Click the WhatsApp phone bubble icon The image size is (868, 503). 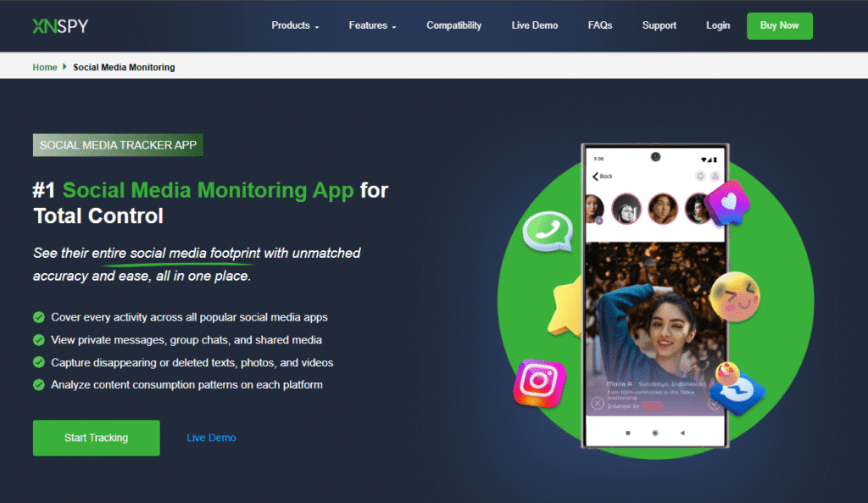point(548,231)
